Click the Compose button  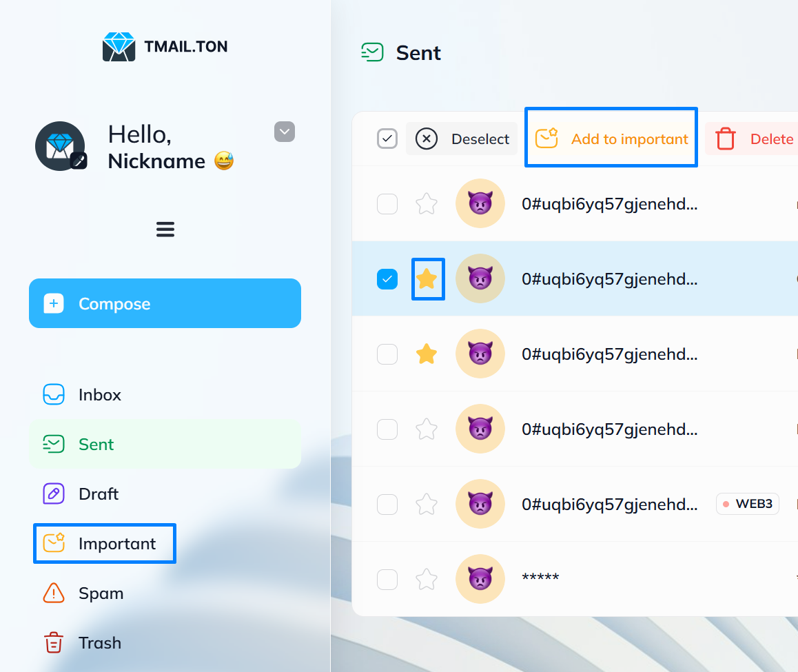[x=165, y=303]
